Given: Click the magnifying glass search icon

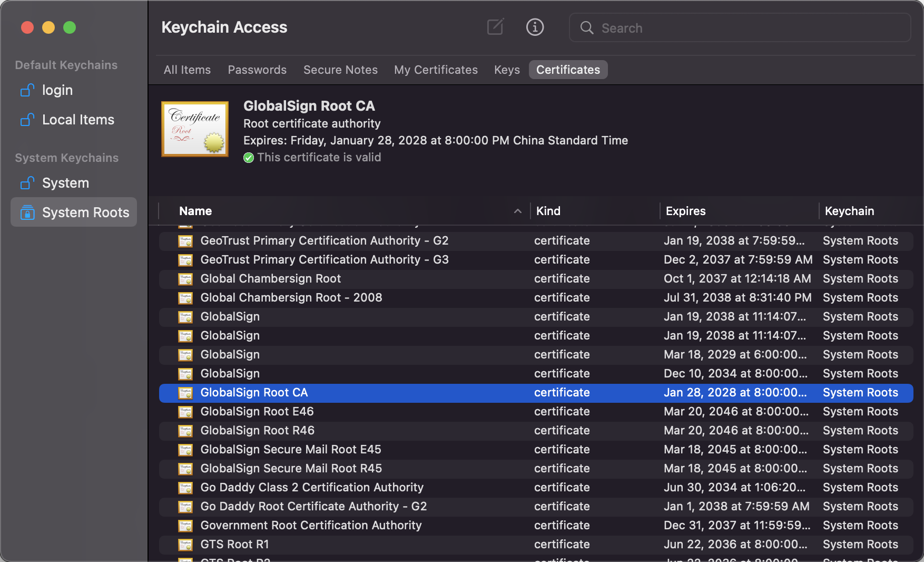Looking at the screenshot, I should [x=587, y=28].
